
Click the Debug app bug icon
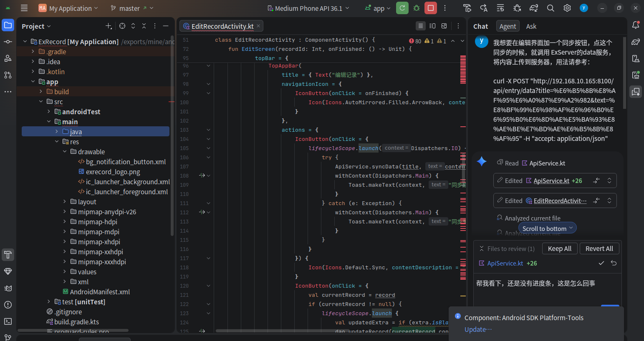tap(417, 8)
